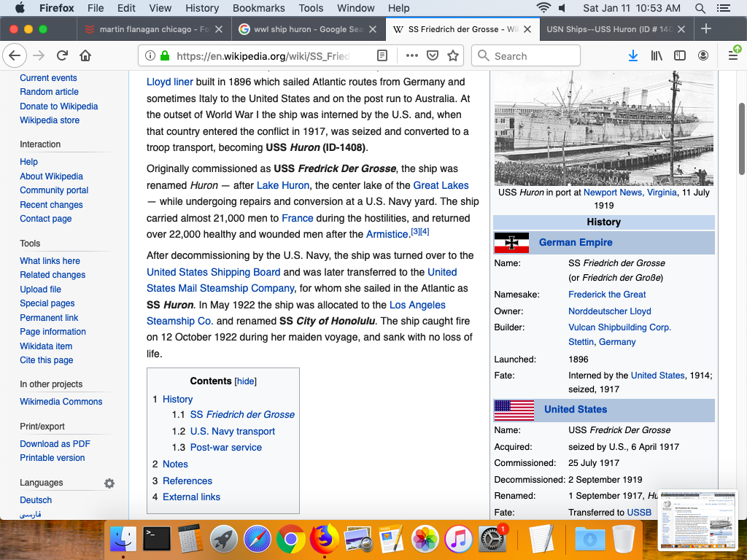Reload the current Wikipedia page

point(62,55)
